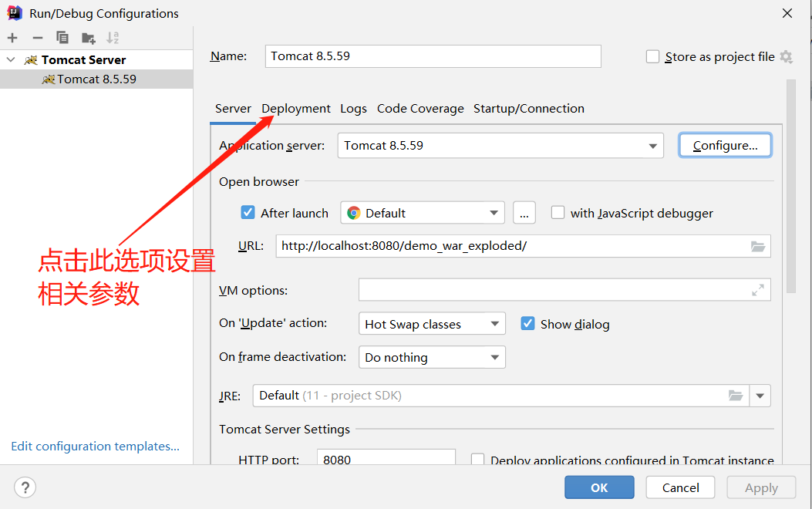Click the HTTP port field
The image size is (812, 509).
coord(386,457)
